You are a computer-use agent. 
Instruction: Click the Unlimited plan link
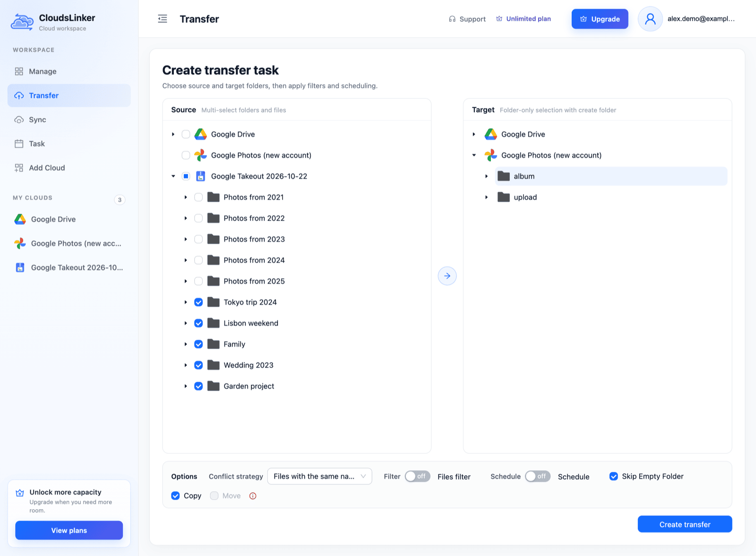coord(524,19)
